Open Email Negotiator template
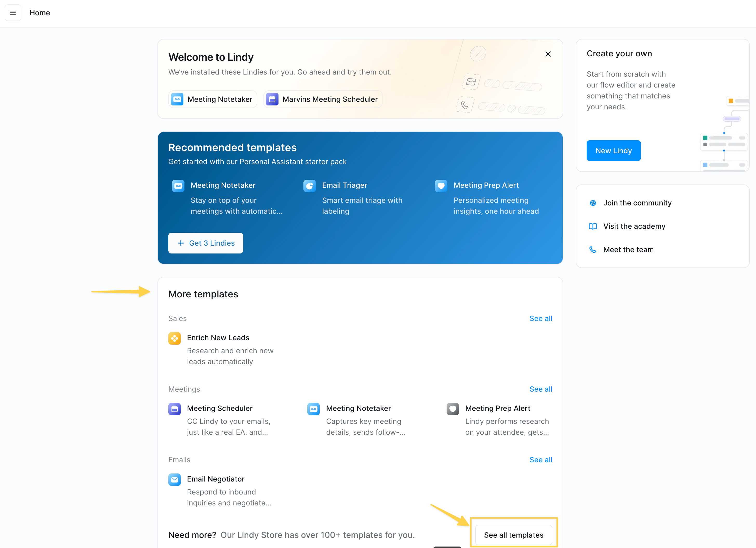 216,479
